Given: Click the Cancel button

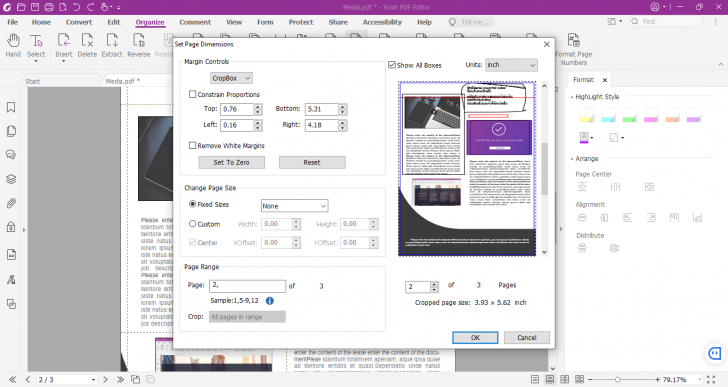Looking at the screenshot, I should tap(526, 337).
